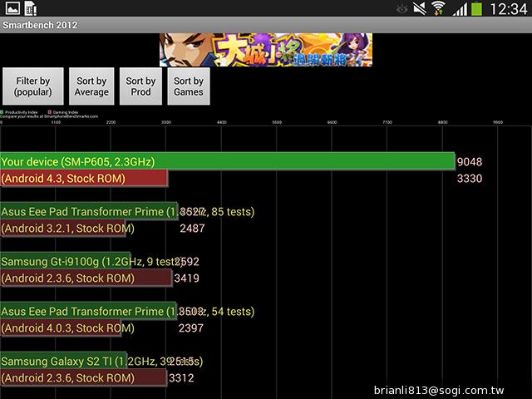The image size is (532, 399).
Task: Select the red Android 4.3 Stock ROM bar
Action: click(x=83, y=179)
